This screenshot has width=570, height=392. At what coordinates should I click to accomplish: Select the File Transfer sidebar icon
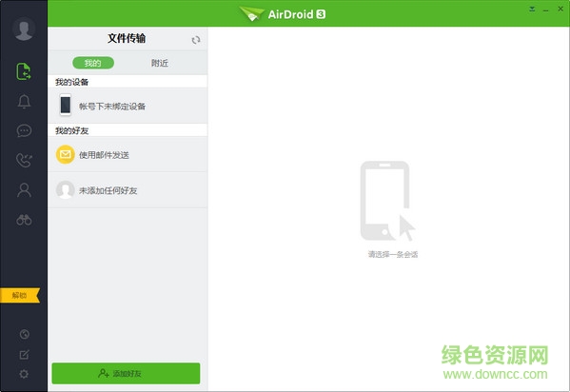click(x=24, y=71)
